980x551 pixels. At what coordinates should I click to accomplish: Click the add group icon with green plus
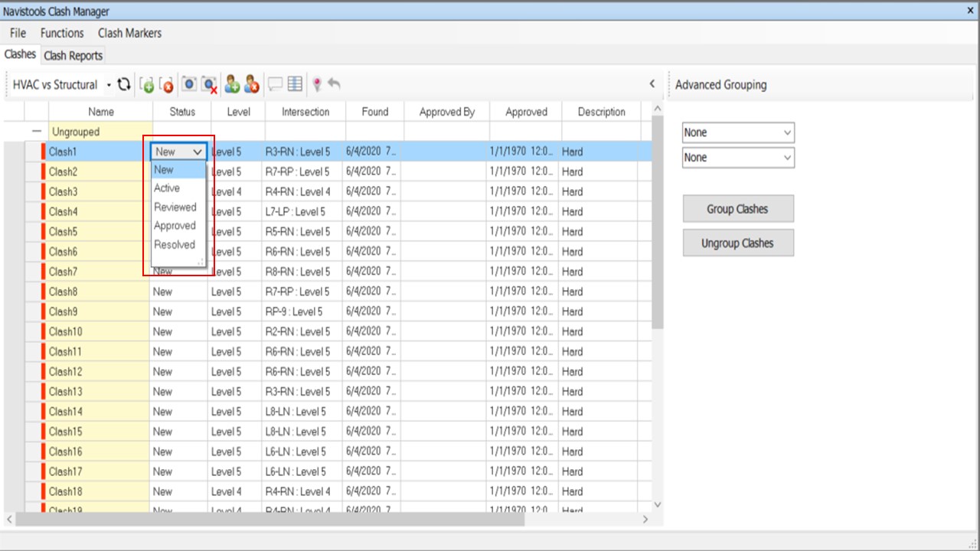click(x=147, y=85)
